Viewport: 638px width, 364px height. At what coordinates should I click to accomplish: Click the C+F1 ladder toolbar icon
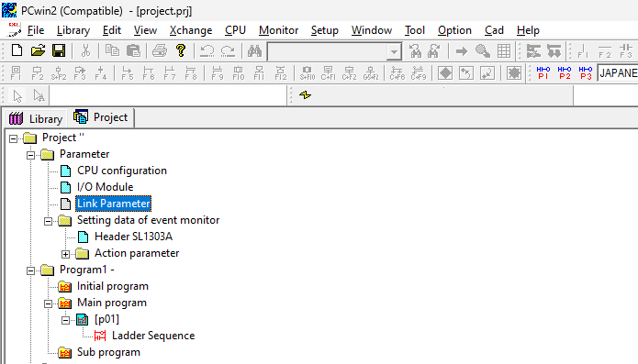click(x=328, y=73)
